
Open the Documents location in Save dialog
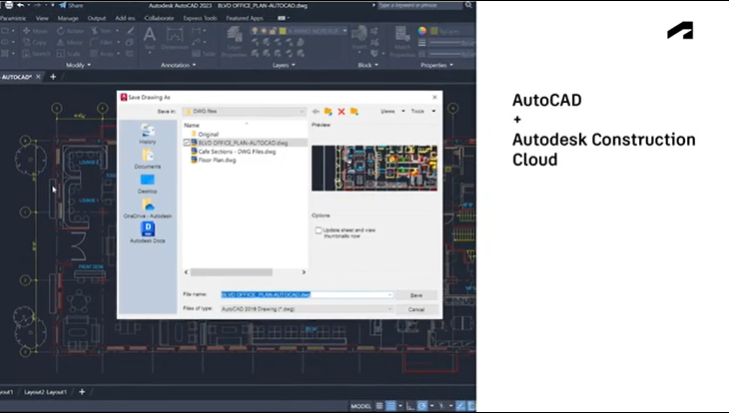(147, 159)
